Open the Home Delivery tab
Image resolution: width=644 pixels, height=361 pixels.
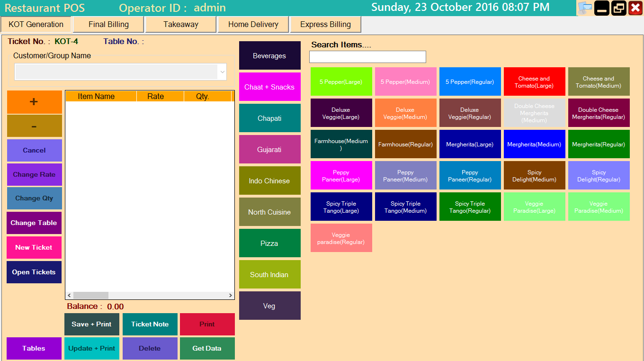tap(253, 24)
